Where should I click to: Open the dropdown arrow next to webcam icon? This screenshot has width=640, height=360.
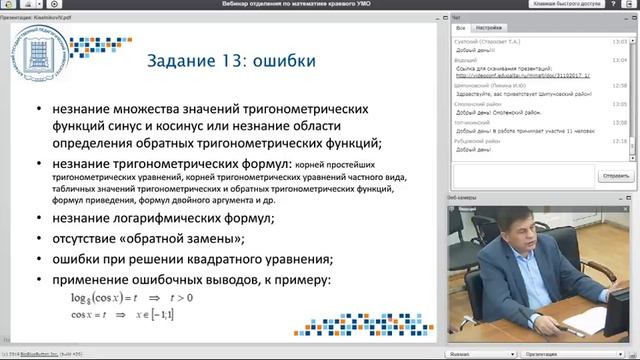coord(39,4)
